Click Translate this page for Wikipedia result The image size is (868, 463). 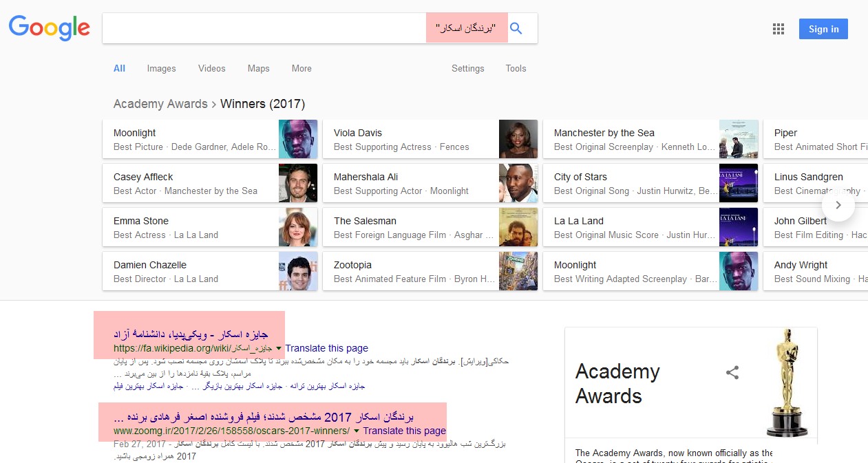pos(327,348)
